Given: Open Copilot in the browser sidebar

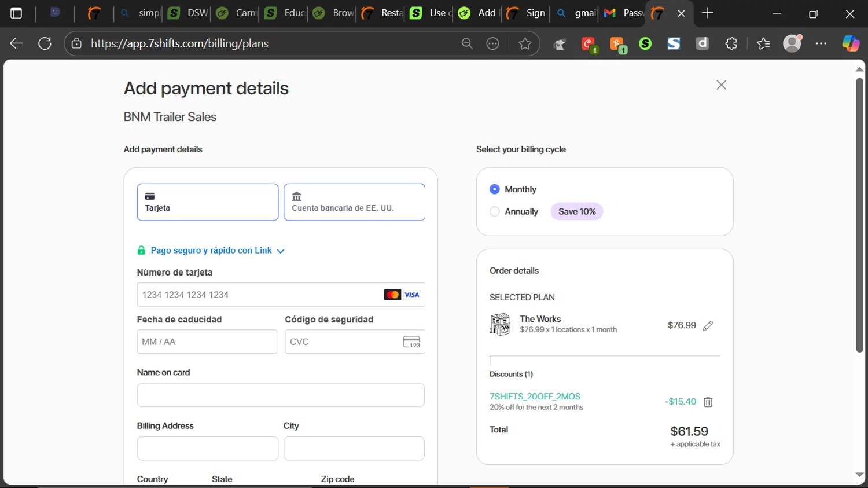Looking at the screenshot, I should pos(851,43).
